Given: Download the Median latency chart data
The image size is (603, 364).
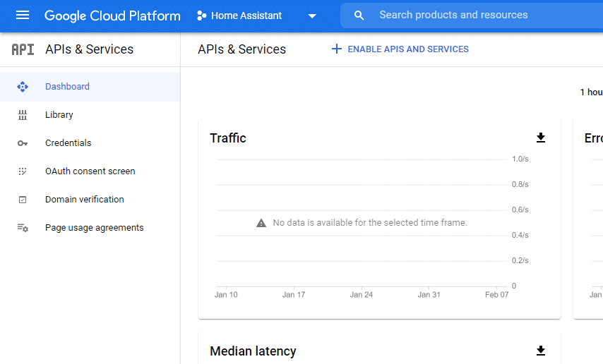Looking at the screenshot, I should 541,351.
